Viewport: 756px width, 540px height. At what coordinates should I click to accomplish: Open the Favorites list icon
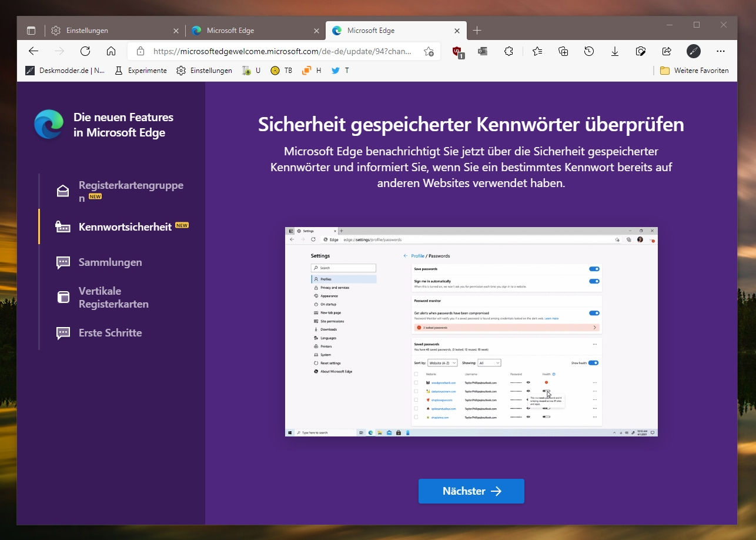tap(537, 51)
